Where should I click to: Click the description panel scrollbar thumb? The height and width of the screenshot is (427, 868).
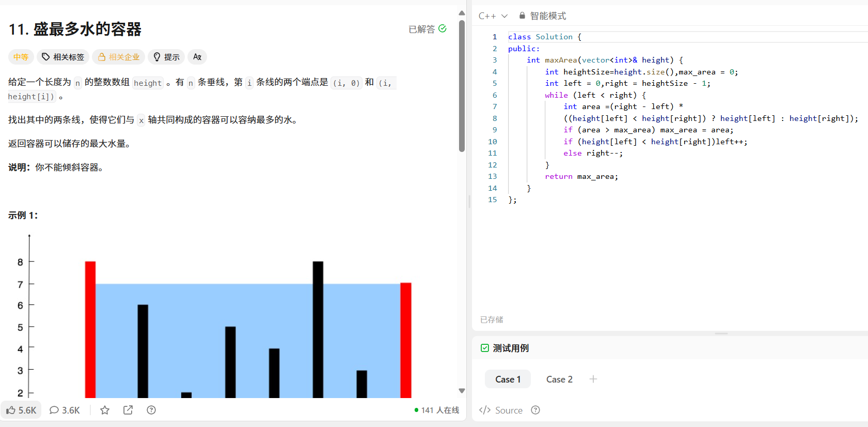coord(462,86)
